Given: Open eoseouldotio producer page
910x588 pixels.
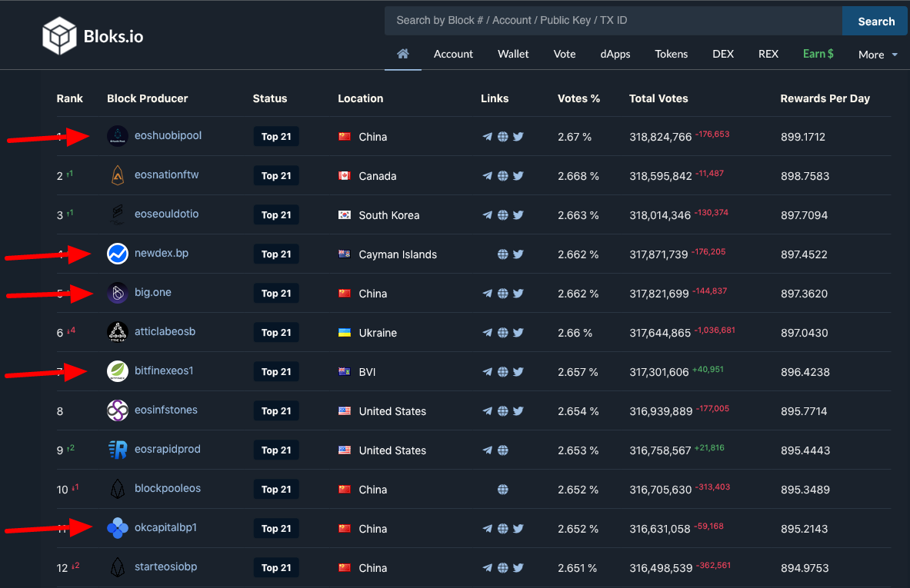Looking at the screenshot, I should (x=167, y=214).
